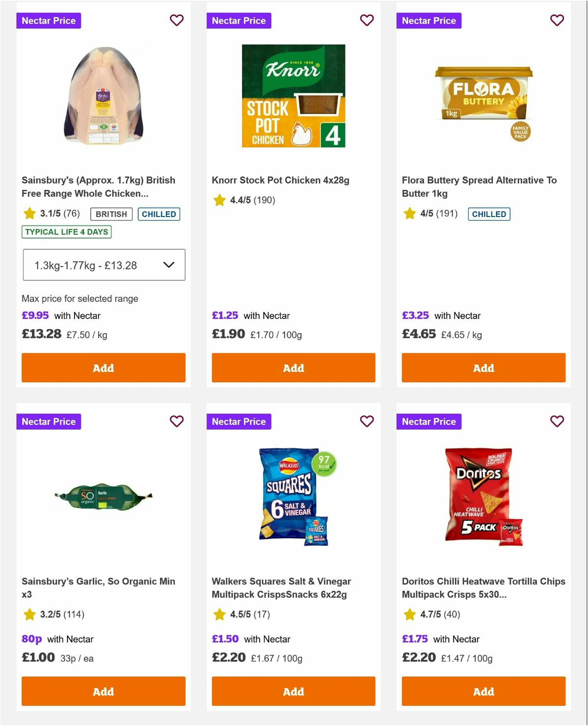Click the heart icon on Doritos Chilli Heatwave
The width and height of the screenshot is (588, 726).
[557, 421]
